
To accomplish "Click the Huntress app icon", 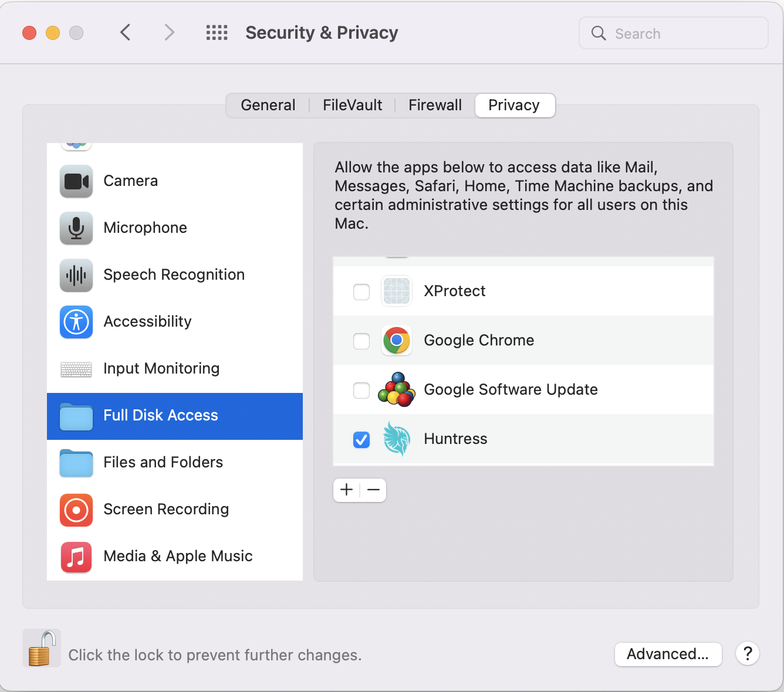I will pos(397,439).
